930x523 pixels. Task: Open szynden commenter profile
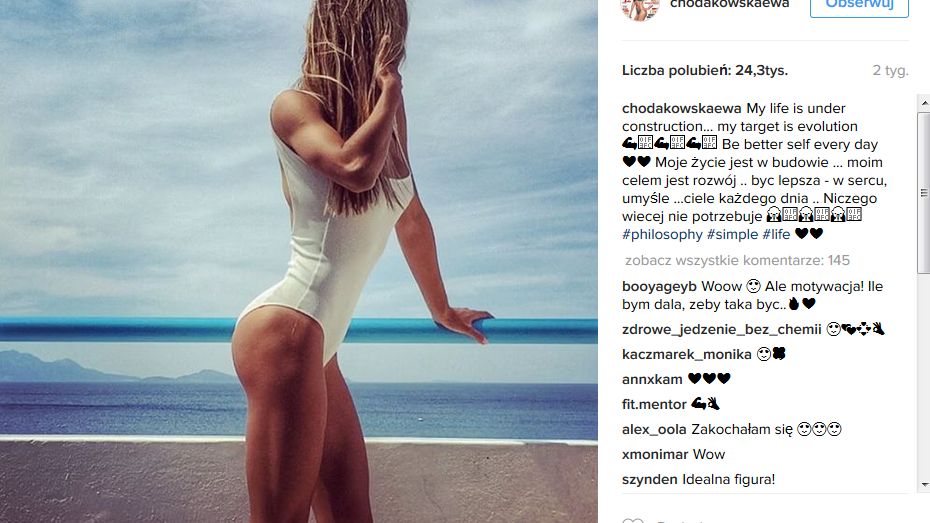click(649, 479)
